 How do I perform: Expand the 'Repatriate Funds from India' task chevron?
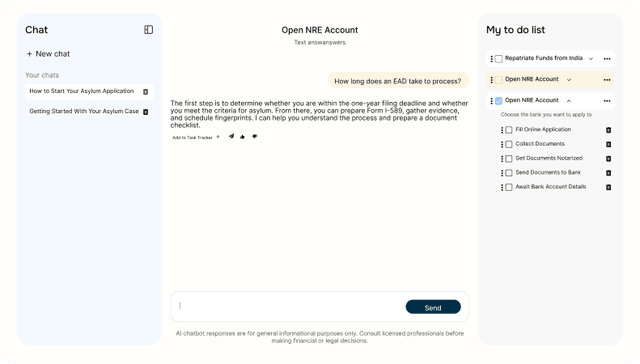(x=591, y=59)
